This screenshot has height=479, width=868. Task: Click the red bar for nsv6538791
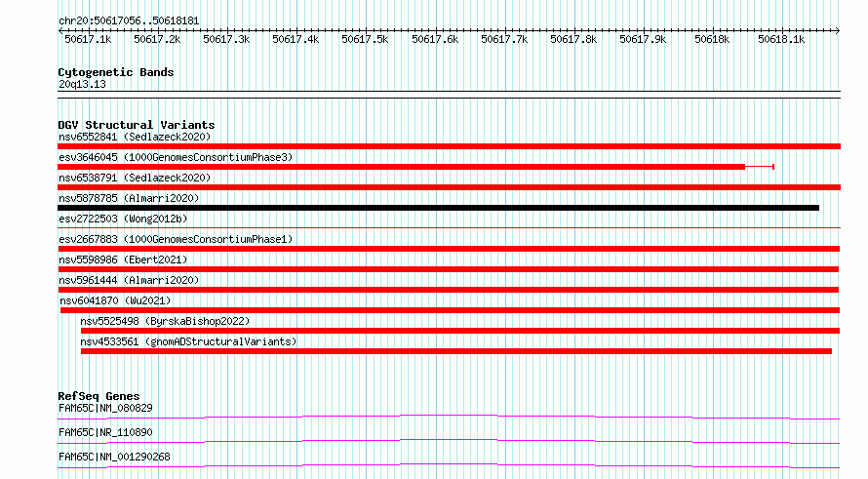click(x=449, y=187)
